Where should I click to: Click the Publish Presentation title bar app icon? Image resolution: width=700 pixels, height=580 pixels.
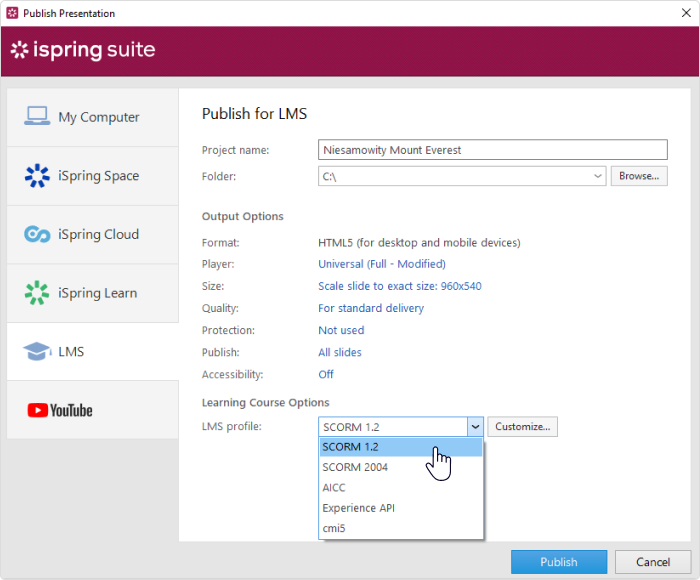pyautogui.click(x=12, y=13)
